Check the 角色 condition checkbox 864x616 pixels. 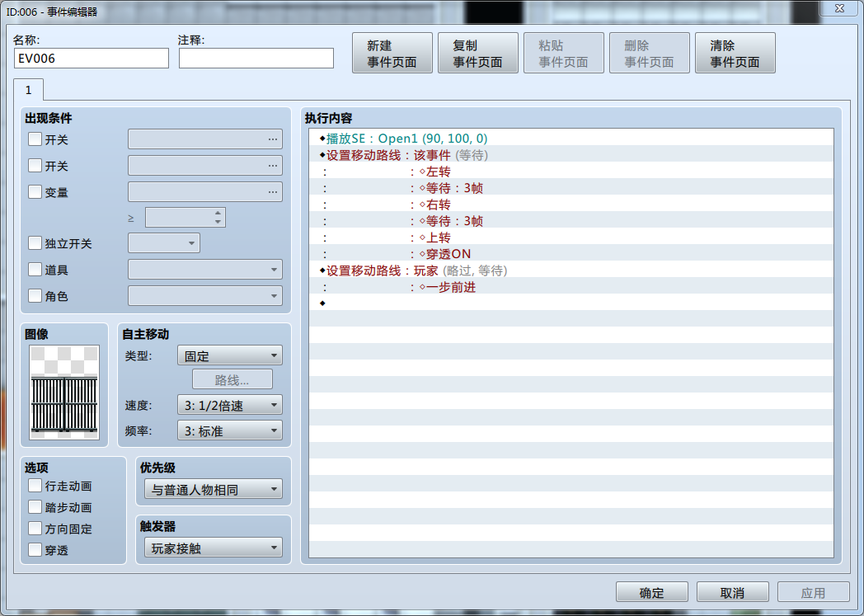tap(35, 296)
